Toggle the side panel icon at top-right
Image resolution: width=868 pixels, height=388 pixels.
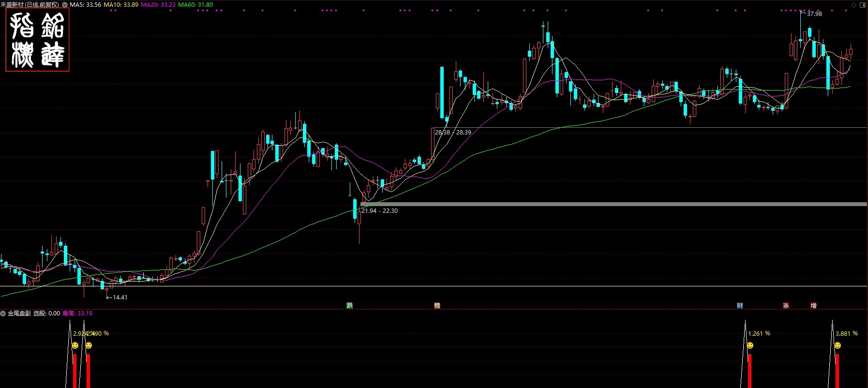(863, 5)
